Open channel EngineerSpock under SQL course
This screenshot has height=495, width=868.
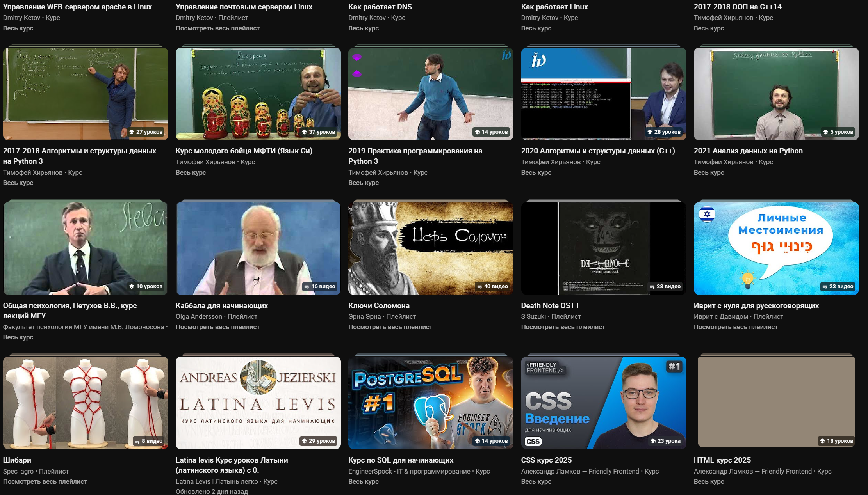tap(409, 471)
